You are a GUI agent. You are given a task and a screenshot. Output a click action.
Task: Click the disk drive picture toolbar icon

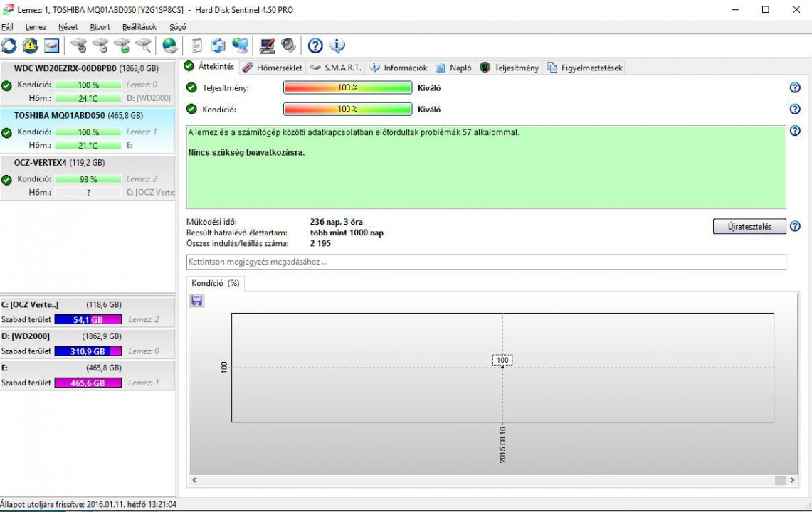pos(51,46)
